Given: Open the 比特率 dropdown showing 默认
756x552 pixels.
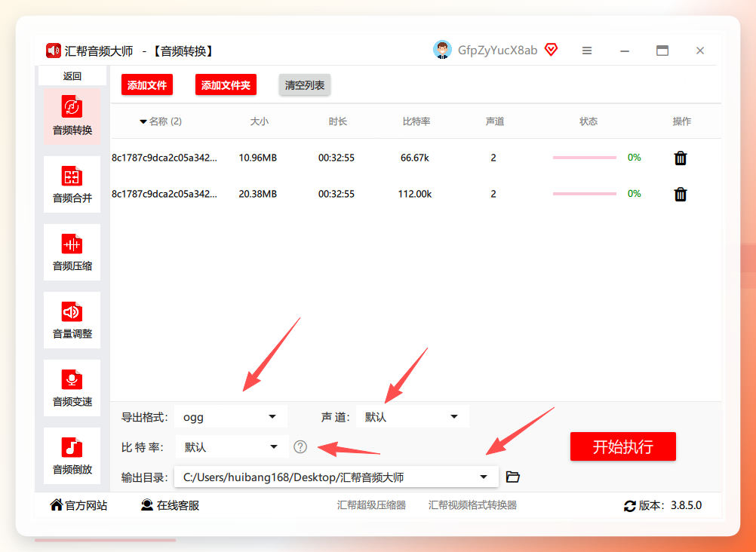Looking at the screenshot, I should click(x=232, y=447).
